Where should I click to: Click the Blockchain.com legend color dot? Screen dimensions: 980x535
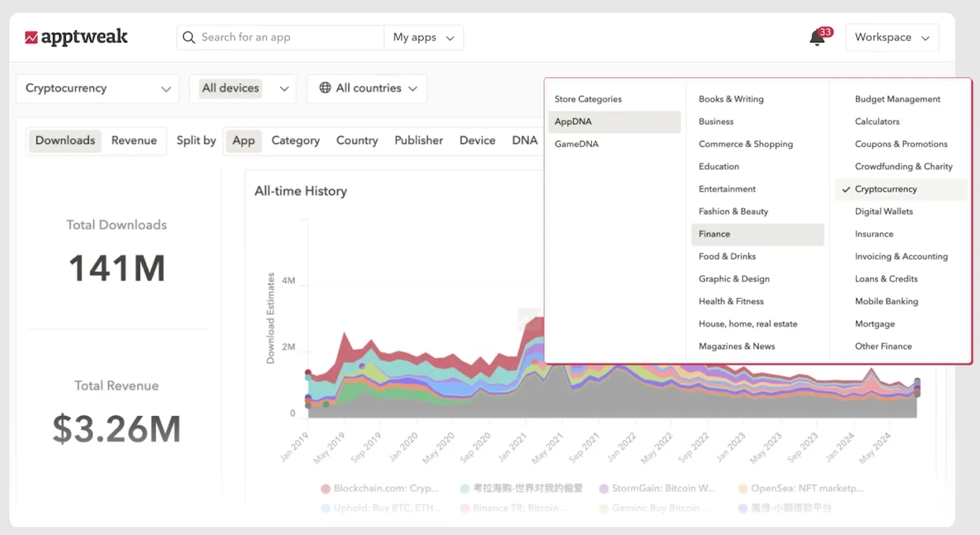(x=326, y=489)
